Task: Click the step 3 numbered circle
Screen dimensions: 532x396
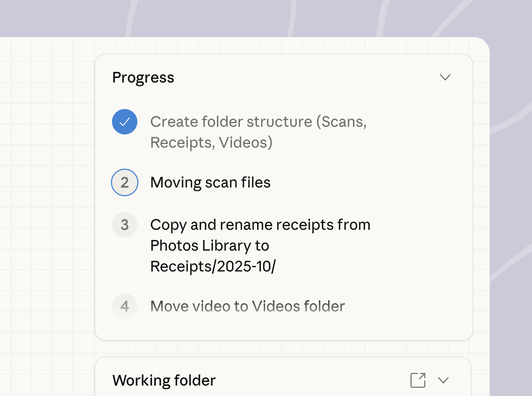Action: [x=124, y=225]
